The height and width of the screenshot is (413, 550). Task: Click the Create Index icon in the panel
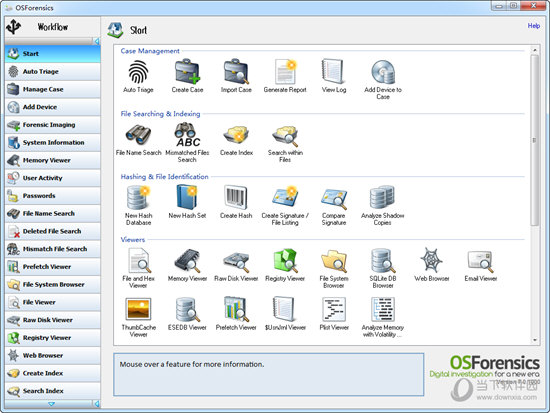click(236, 135)
